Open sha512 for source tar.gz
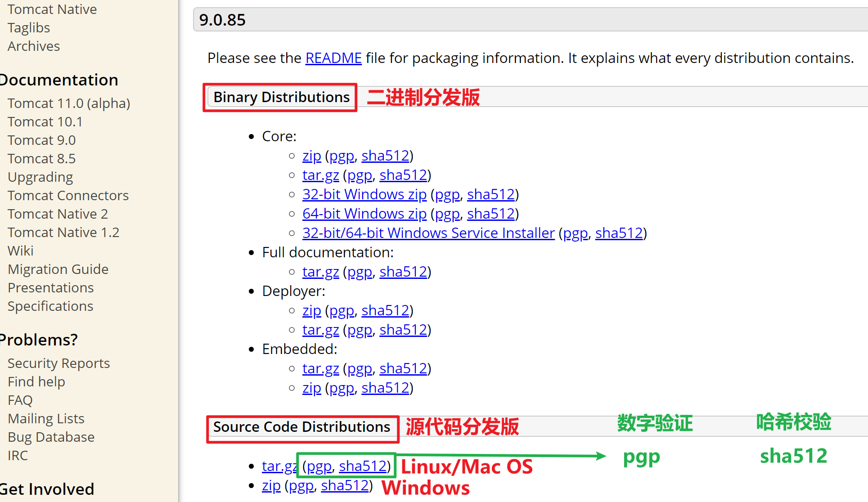 tap(363, 466)
